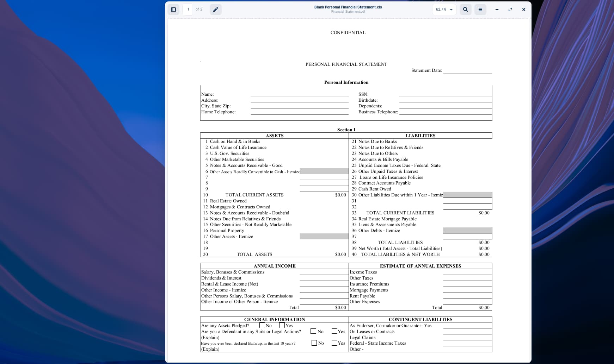Click 'Dividends & Interest' income row
This screenshot has height=364, width=614.
coord(221,278)
